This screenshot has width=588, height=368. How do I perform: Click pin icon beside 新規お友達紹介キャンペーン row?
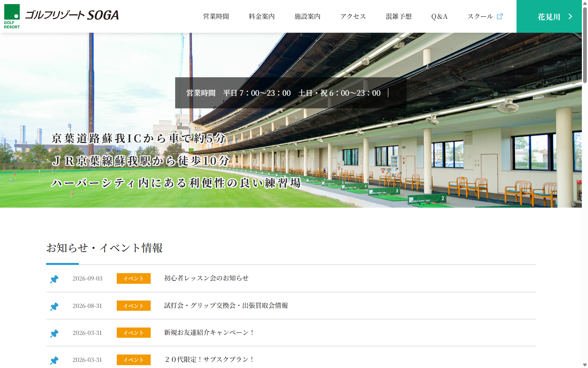click(x=54, y=333)
